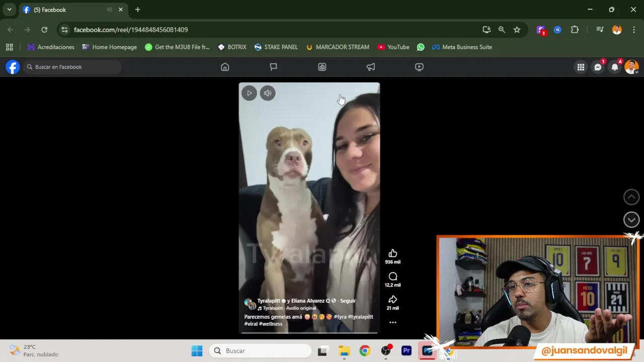Open Messenger chats icon
This screenshot has width=644, height=362.
[x=598, y=67]
